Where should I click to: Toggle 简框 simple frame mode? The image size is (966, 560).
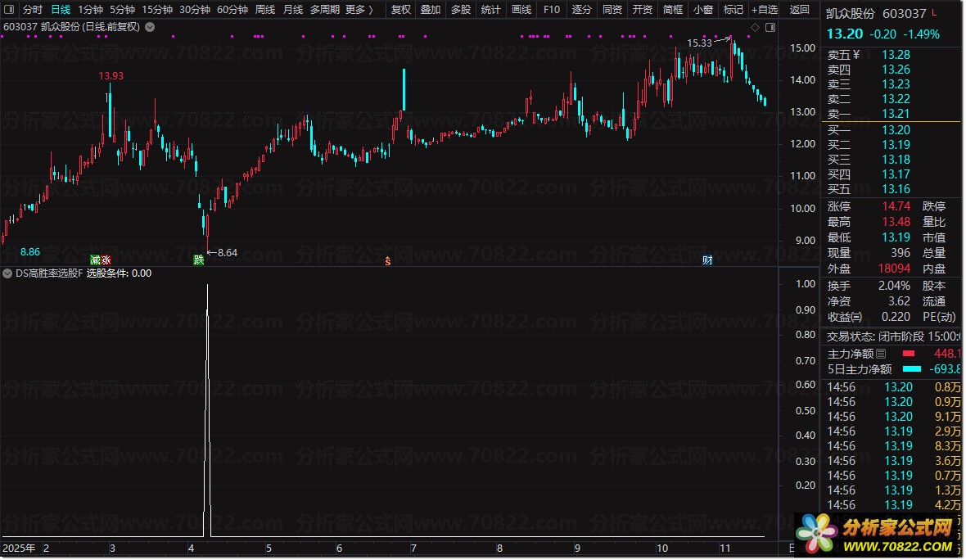(673, 9)
